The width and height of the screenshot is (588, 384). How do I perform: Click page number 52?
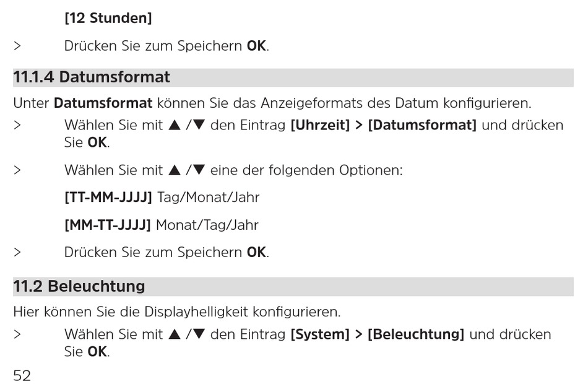[22, 375]
